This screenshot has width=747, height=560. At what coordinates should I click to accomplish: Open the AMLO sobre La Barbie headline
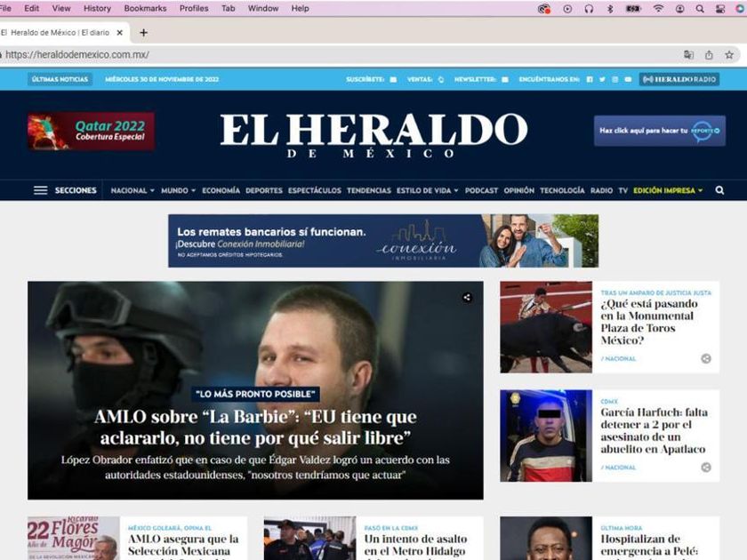[x=255, y=428]
